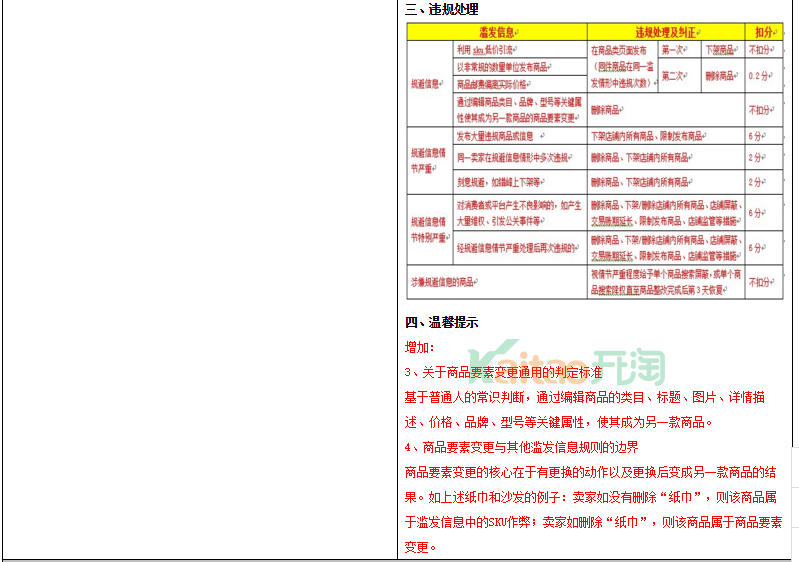Screen dimensions: 799x562
Task: Click the row label '规避信息情节严重'
Action: [x=430, y=160]
